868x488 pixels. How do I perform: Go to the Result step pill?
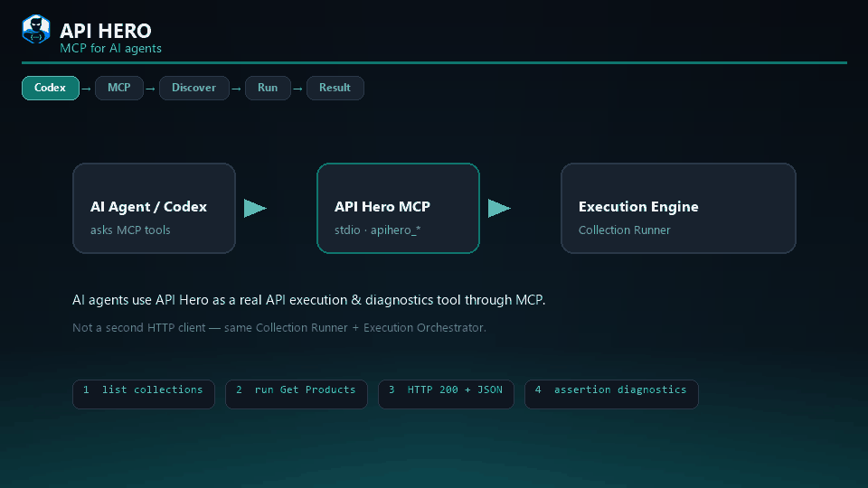335,88
